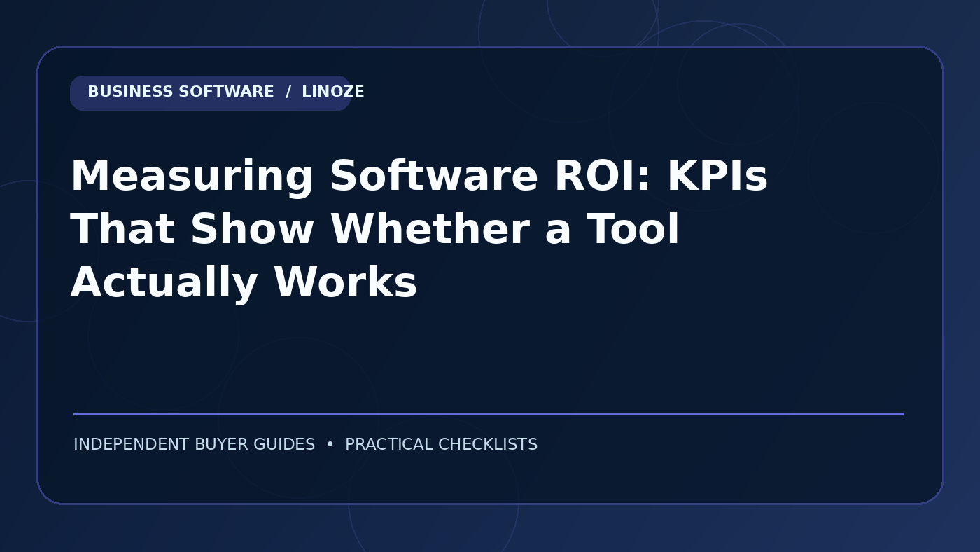The width and height of the screenshot is (980, 552).
Task: Click the tagline "INDEPENDENT BUYER GUIDES • PRACTICAL CHECKLISTS"
Action: [305, 445]
